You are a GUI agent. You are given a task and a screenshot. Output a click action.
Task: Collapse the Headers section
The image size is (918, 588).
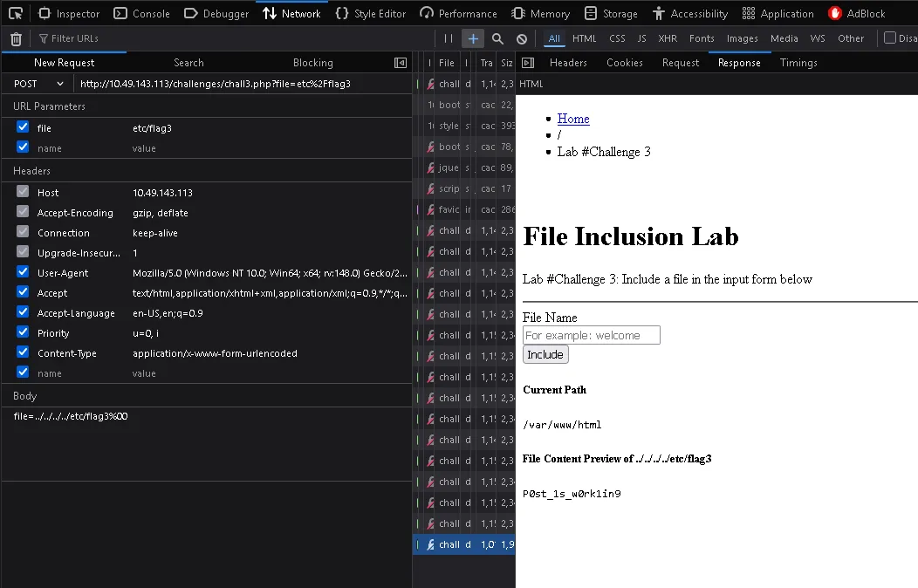[31, 171]
